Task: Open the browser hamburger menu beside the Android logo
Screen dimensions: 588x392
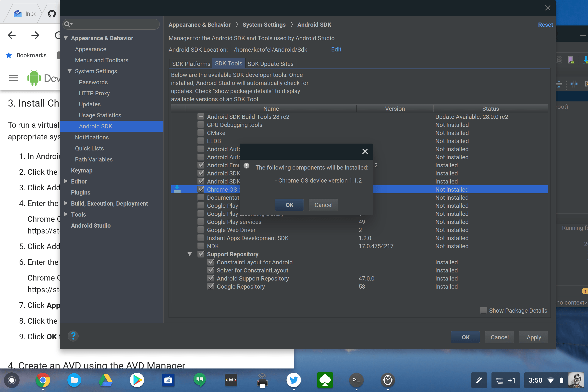Action: [x=14, y=78]
